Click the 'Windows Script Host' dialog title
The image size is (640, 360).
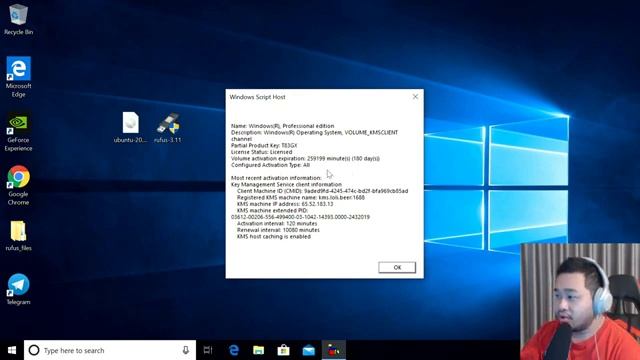pyautogui.click(x=257, y=97)
